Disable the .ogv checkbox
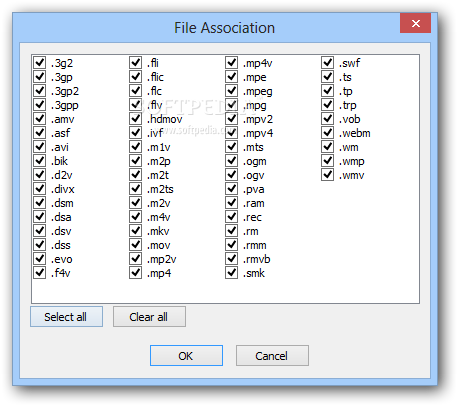Viewport: 458px width, 406px height. pos(232,175)
